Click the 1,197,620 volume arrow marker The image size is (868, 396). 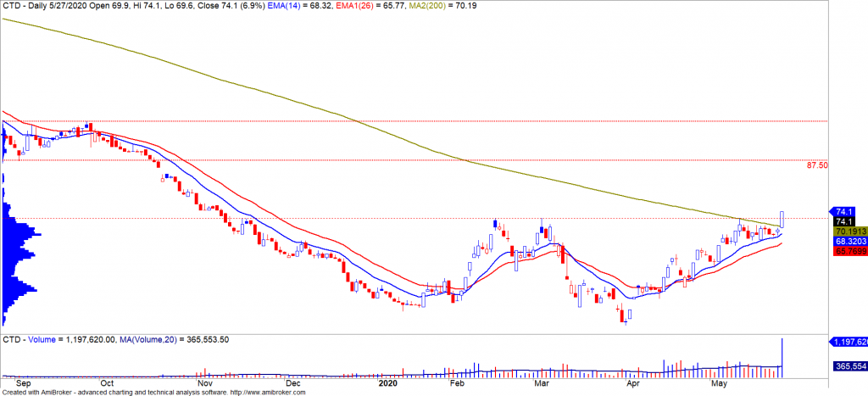[x=848, y=342]
